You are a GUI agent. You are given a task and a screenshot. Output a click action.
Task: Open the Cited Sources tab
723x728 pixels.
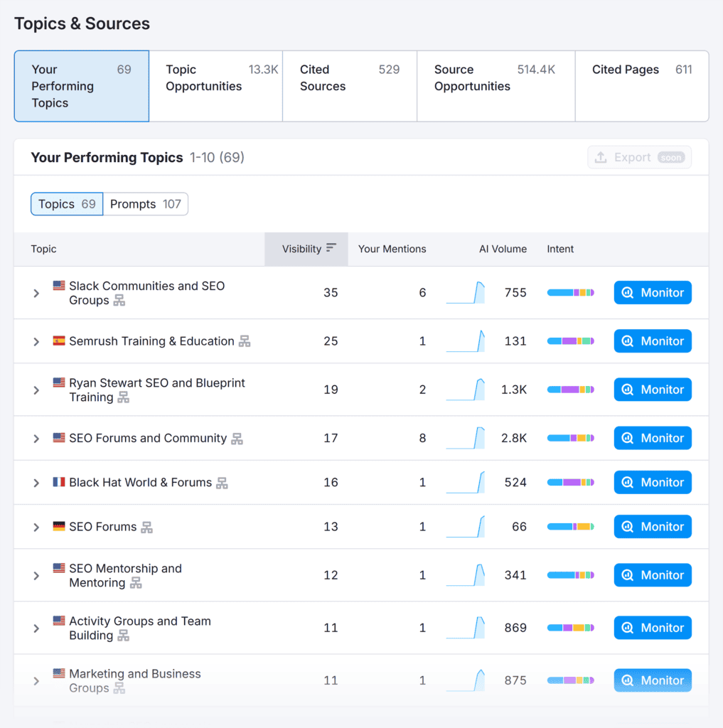(x=349, y=86)
